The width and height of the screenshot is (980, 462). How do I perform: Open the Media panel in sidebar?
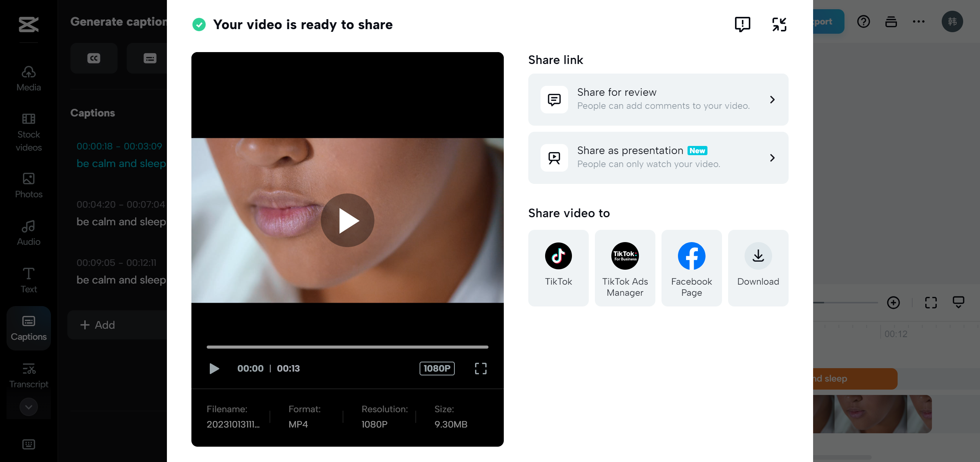(x=28, y=78)
